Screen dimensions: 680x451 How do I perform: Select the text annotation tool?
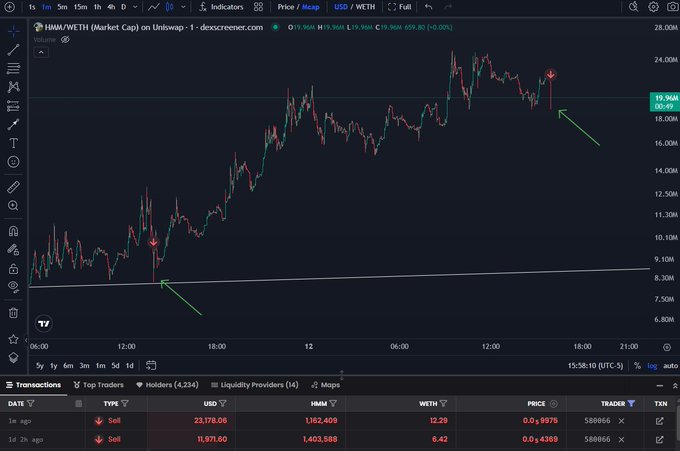(x=13, y=143)
